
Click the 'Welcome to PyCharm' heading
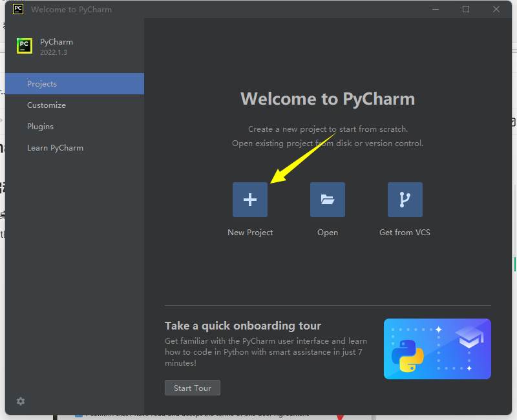point(328,99)
